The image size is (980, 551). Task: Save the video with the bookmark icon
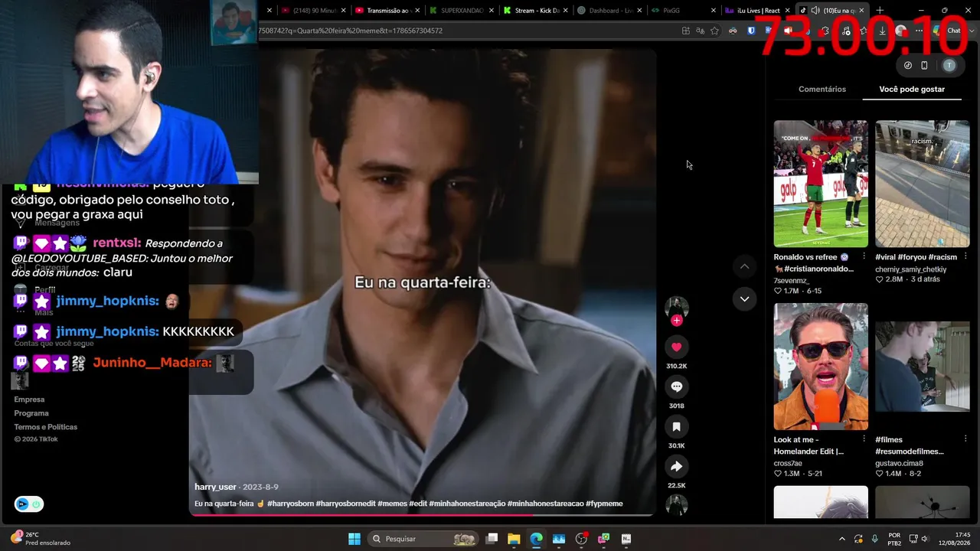(x=676, y=426)
